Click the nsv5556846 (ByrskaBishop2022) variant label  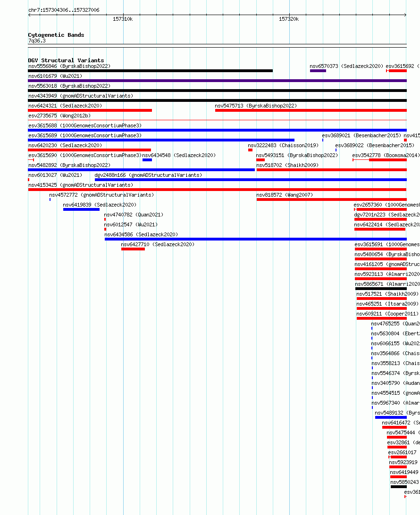pyautogui.click(x=69, y=66)
